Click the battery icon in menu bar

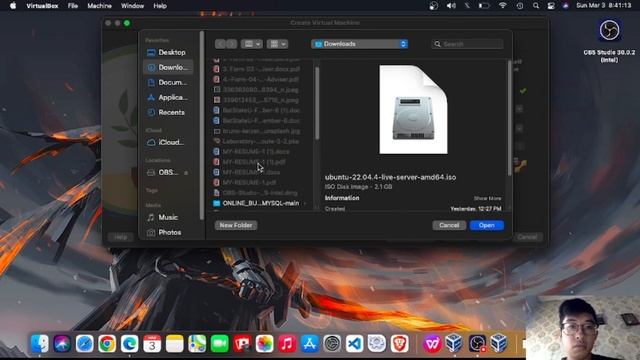pos(484,6)
